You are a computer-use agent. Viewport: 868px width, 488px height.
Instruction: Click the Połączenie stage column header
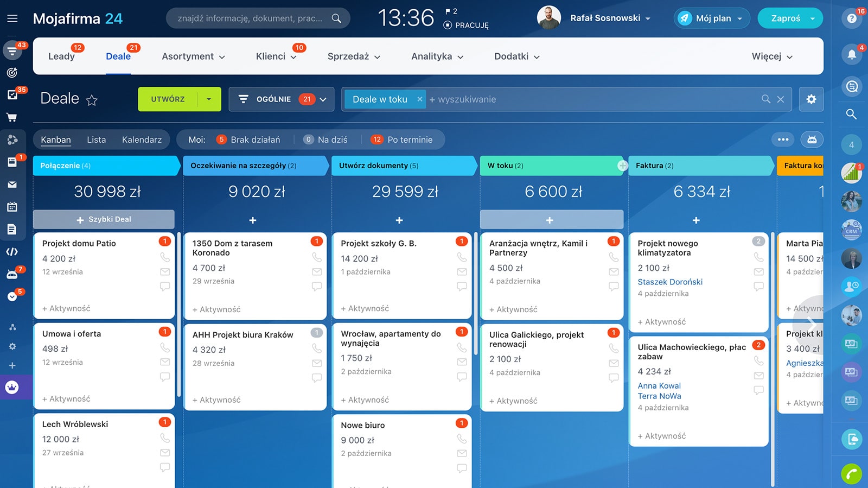coord(106,166)
